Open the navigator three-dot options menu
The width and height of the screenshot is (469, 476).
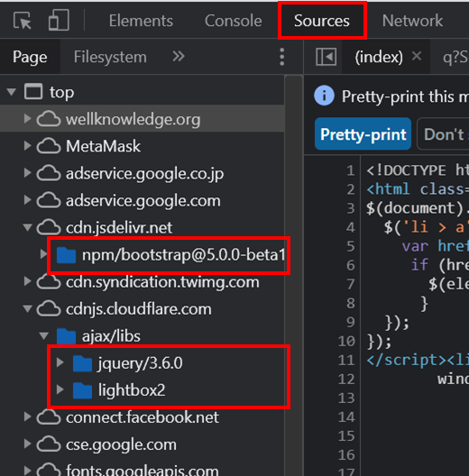pos(282,57)
